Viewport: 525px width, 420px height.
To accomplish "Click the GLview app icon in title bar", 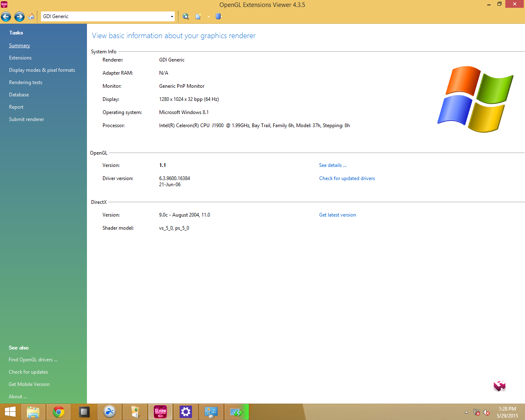I will point(4,5).
